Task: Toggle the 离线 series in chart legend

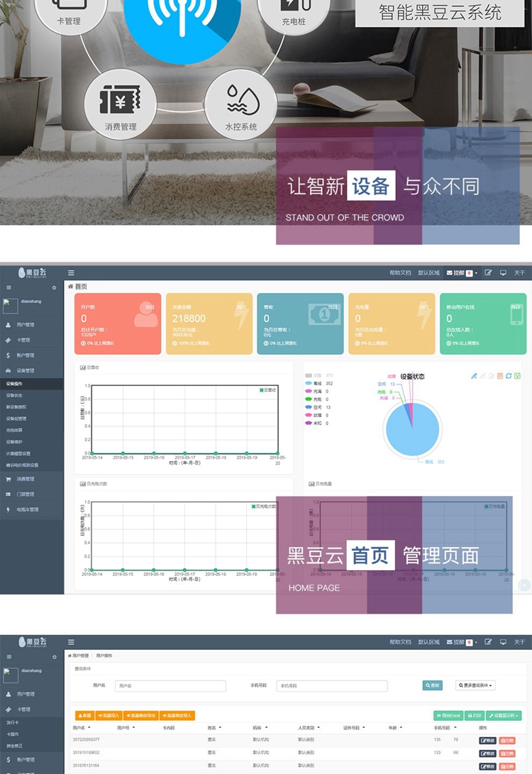Action: point(318,384)
